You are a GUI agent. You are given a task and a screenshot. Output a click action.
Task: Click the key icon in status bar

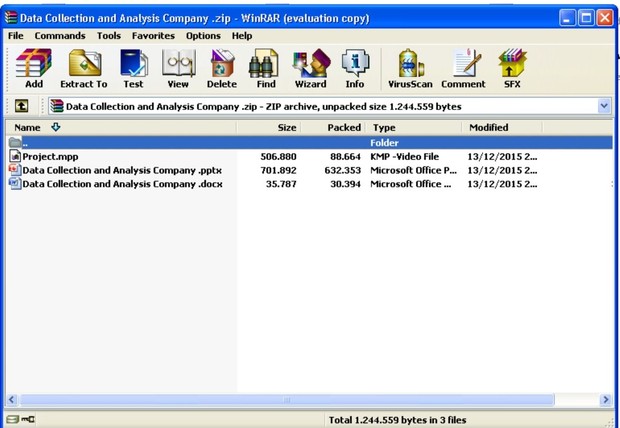coord(28,419)
